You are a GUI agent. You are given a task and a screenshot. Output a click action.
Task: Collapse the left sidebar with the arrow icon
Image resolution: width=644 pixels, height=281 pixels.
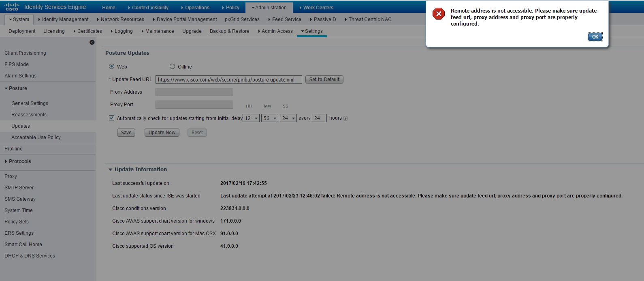92,42
